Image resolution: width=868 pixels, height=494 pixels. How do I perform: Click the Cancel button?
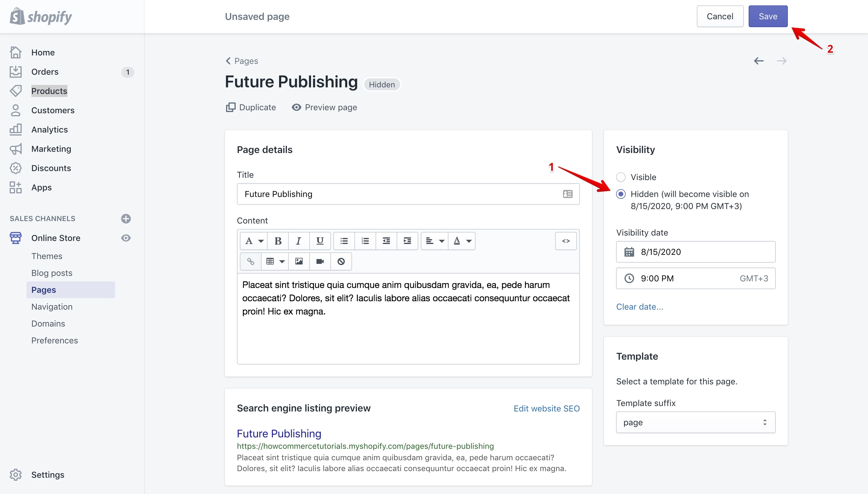point(720,16)
